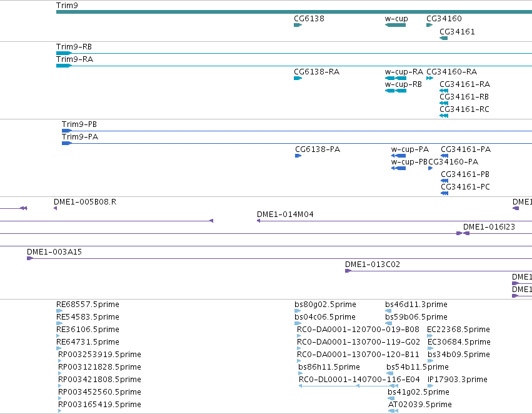Click the RC0-DA0001-130700-120-B11 label
This screenshot has width=532, height=414.
(358, 355)
